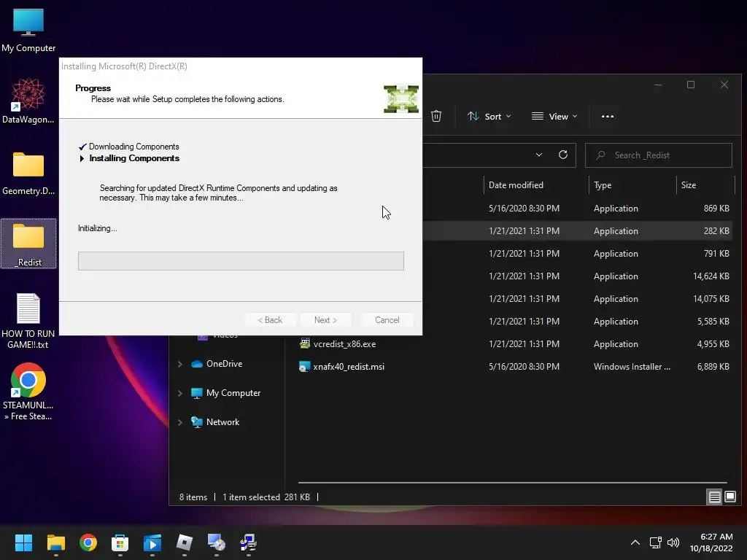This screenshot has height=560, width=747.
Task: Minimize the File Explorer window
Action: point(658,85)
